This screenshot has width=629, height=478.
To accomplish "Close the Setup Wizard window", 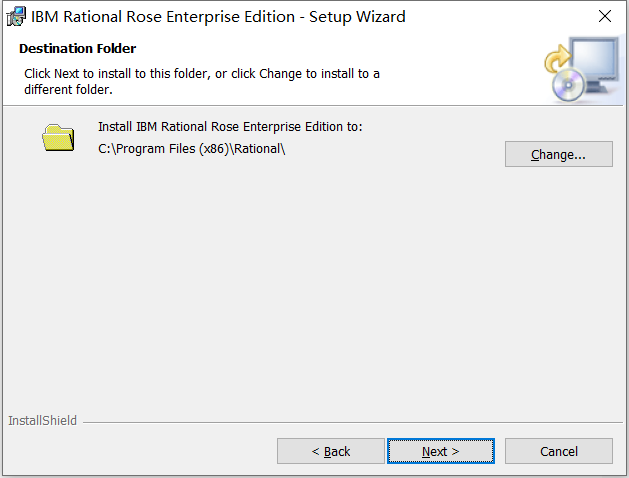I will click(x=605, y=16).
